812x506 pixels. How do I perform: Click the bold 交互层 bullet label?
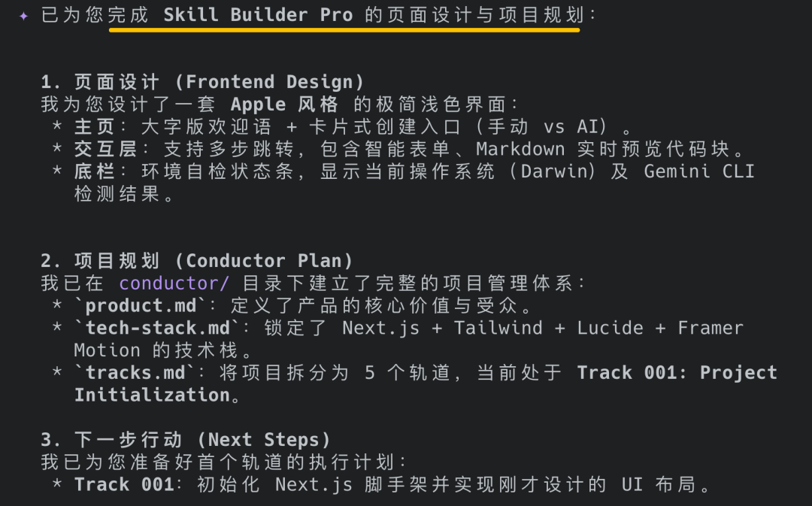(105, 149)
